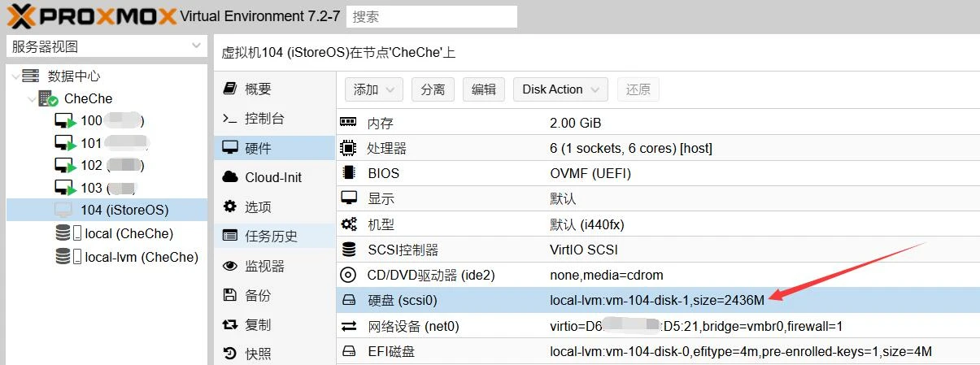Select the local-lvm (CheChe) storage
Image resolution: width=980 pixels, height=365 pixels.
[x=141, y=257]
